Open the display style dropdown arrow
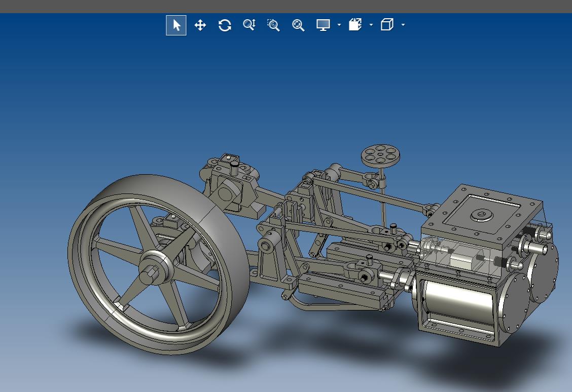Screen dimensions: 572x392 (339, 25)
